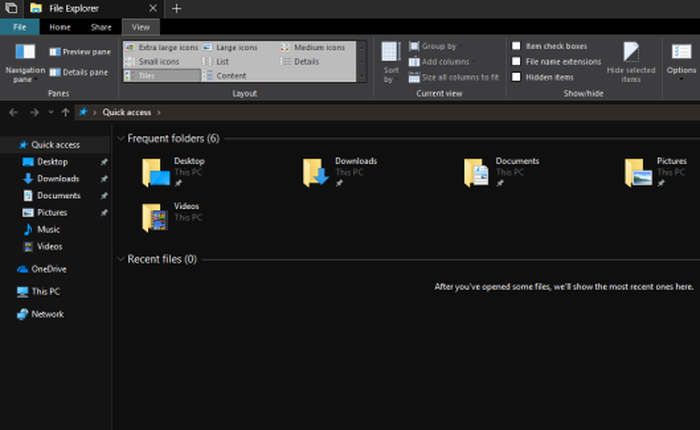Click pin icon next to Pictures in sidebar

click(x=104, y=213)
